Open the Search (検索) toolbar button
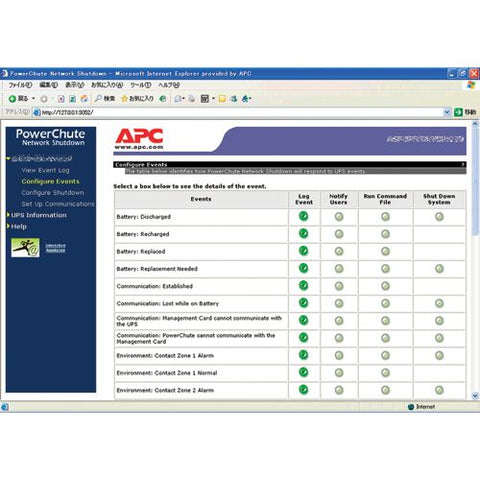Image resolution: width=480 pixels, height=480 pixels. click(105, 98)
